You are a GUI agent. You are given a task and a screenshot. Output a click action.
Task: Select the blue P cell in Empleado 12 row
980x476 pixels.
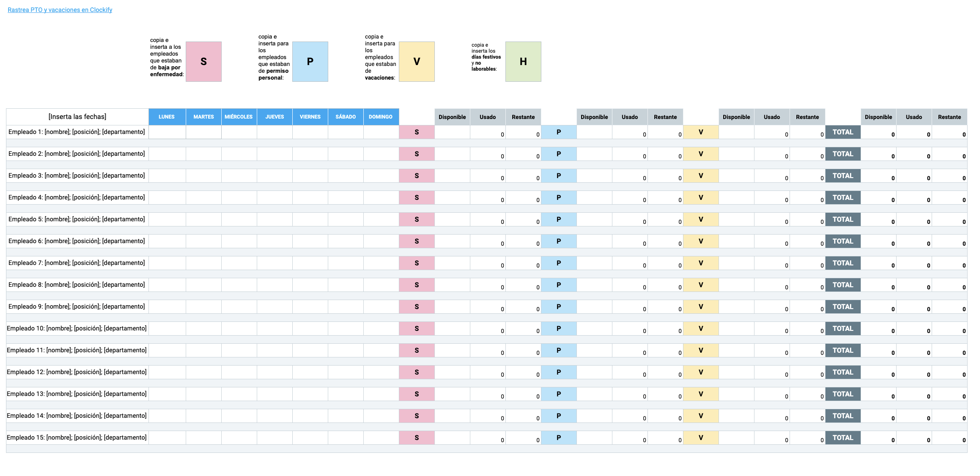coord(559,372)
